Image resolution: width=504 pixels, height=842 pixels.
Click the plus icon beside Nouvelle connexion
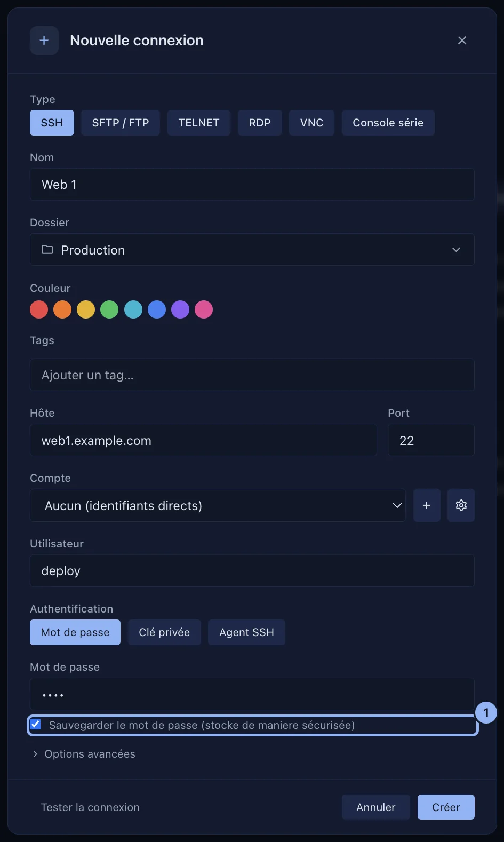[44, 41]
